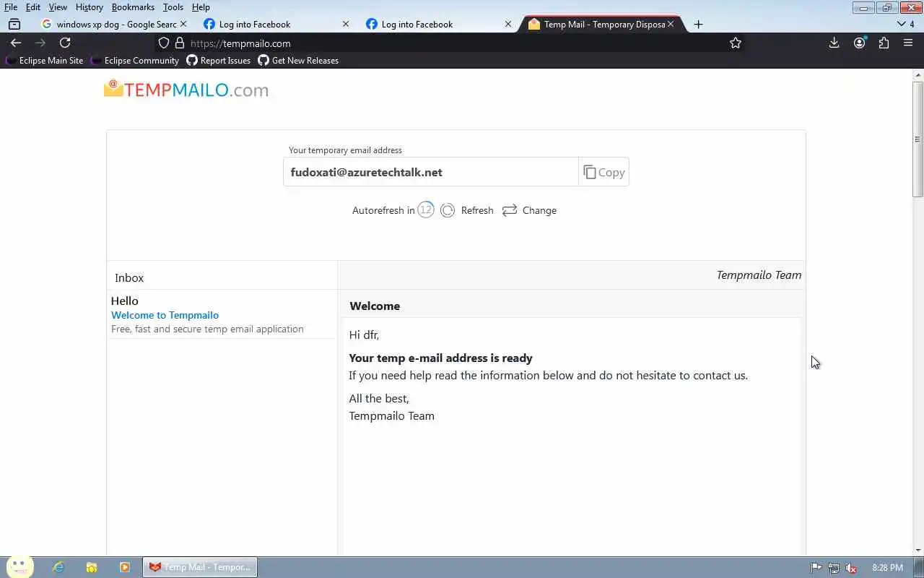Click the shield tracking protection icon
This screenshot has width=924, height=578.
164,43
